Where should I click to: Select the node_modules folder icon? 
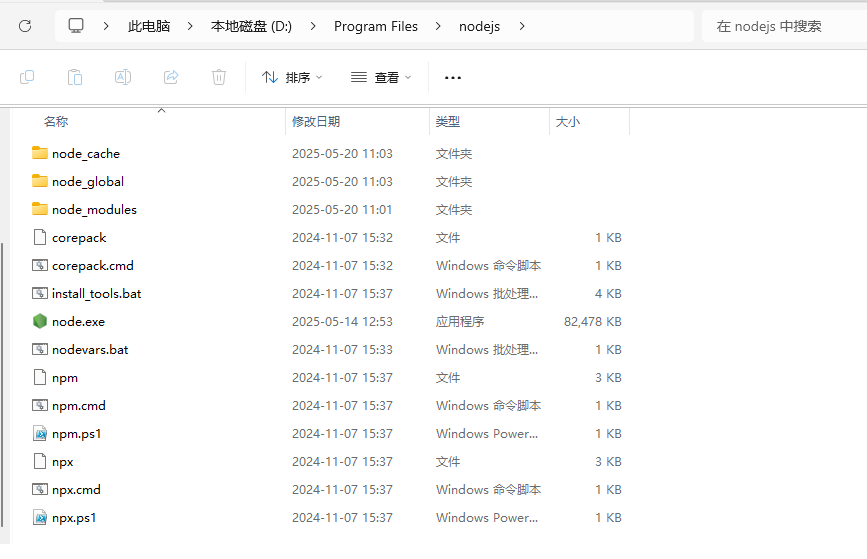click(40, 209)
